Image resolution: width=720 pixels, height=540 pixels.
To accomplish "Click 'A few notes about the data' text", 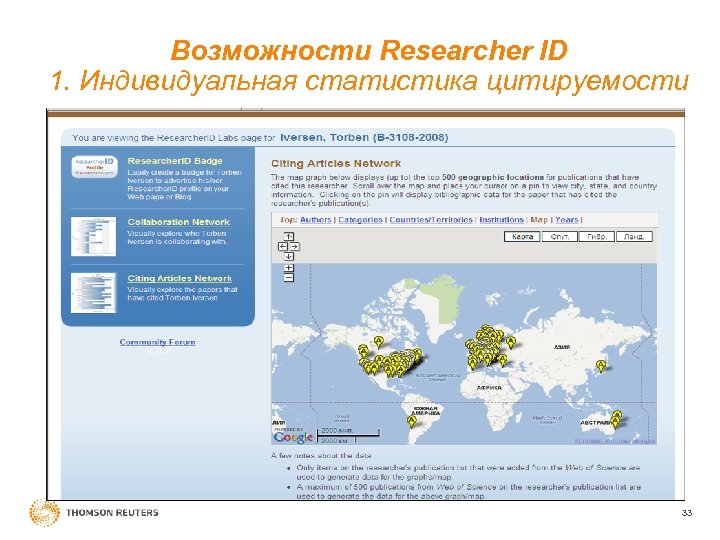I will [x=322, y=456].
